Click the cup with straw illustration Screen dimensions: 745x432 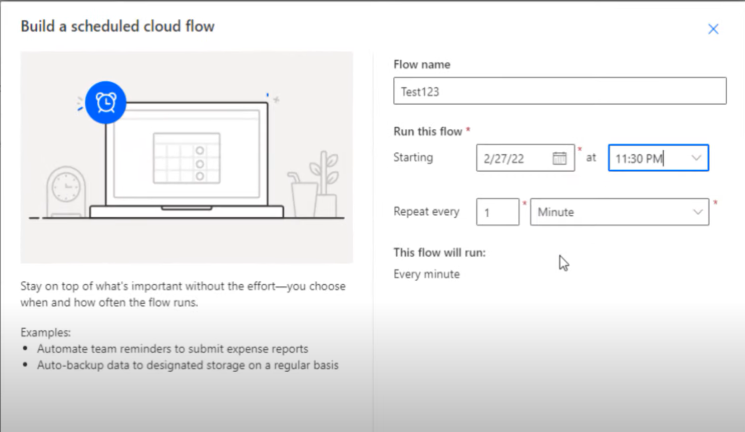(302, 195)
